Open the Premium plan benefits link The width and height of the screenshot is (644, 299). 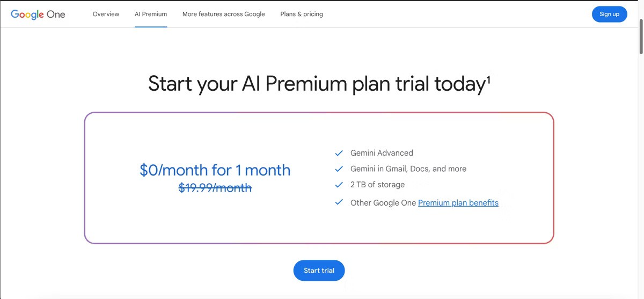point(458,203)
